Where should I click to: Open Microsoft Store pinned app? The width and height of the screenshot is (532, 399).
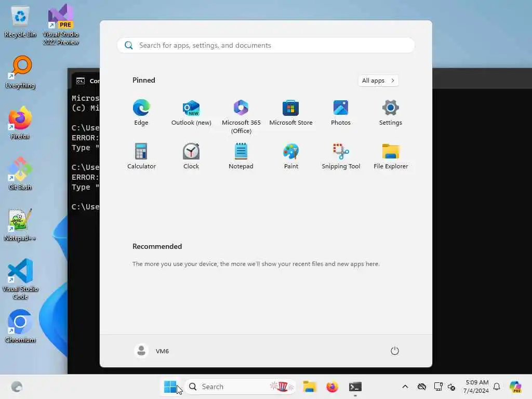pyautogui.click(x=291, y=113)
